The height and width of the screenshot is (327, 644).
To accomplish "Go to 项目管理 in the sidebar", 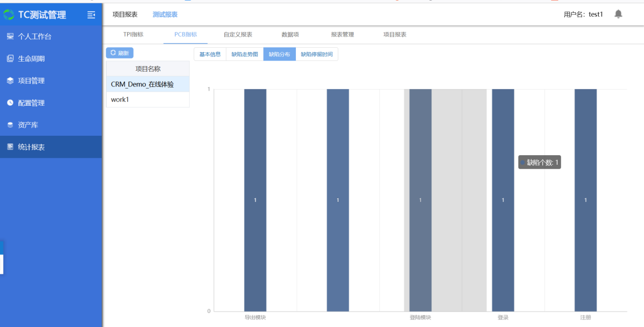I will [32, 81].
